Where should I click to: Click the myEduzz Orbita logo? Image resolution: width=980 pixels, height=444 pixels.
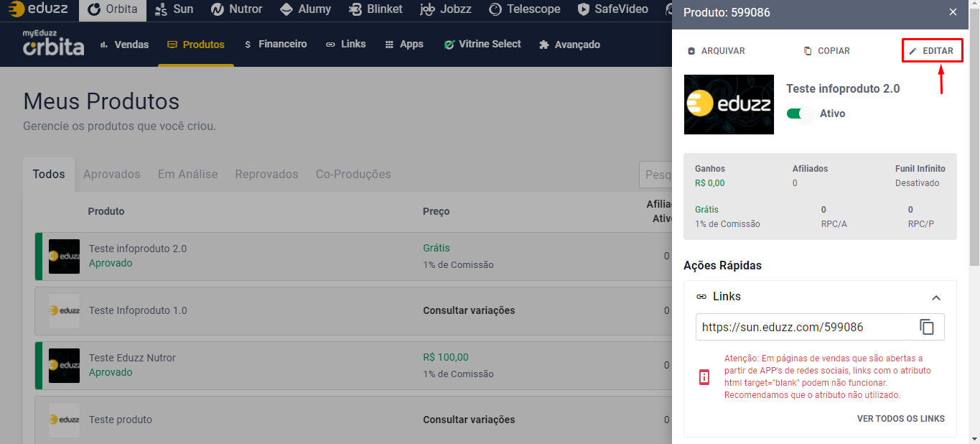click(x=53, y=44)
